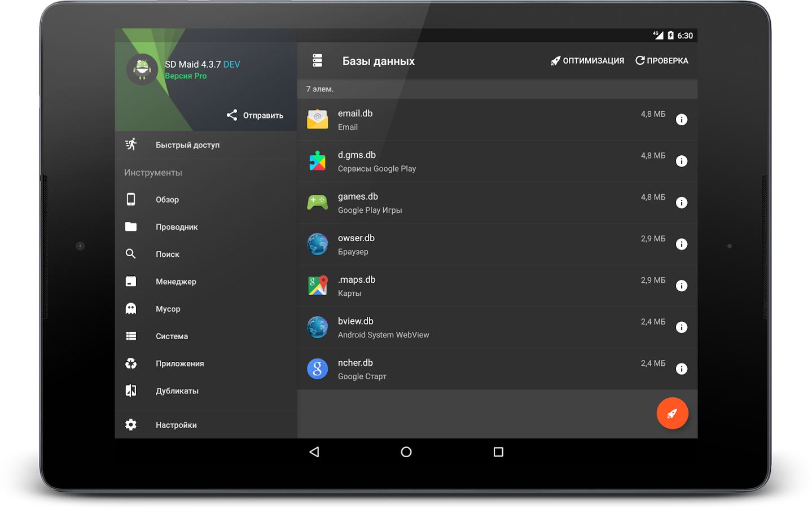Select the d.gms.db file name
Image resolution: width=812 pixels, height=508 pixels.
coord(357,155)
